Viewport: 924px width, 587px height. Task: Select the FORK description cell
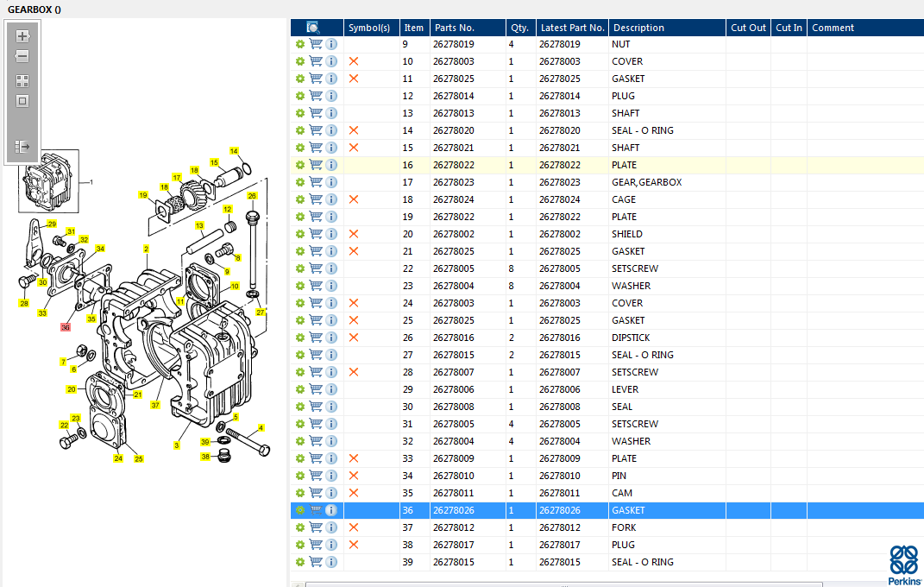point(667,527)
